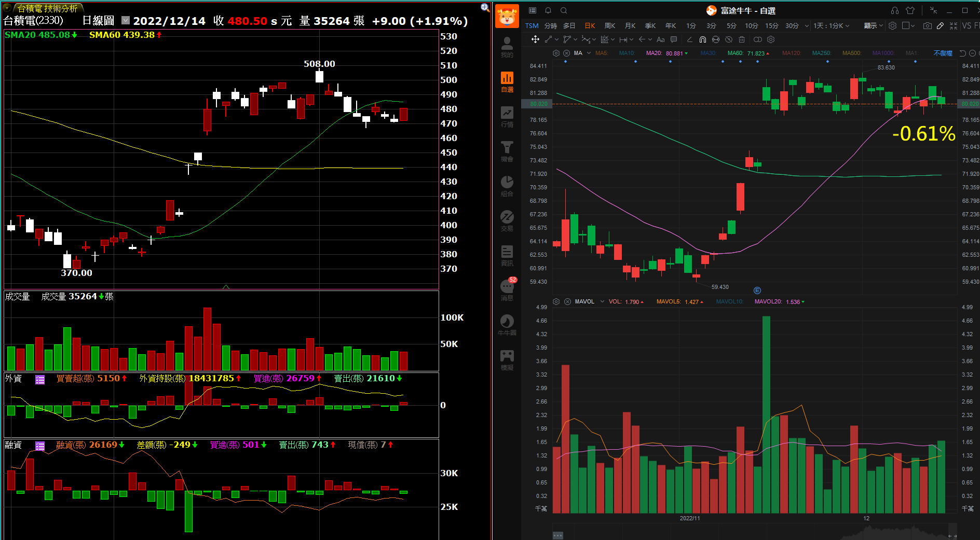Select the wave pattern drawing tool
This screenshot has width=980, height=540.
(x=586, y=39)
